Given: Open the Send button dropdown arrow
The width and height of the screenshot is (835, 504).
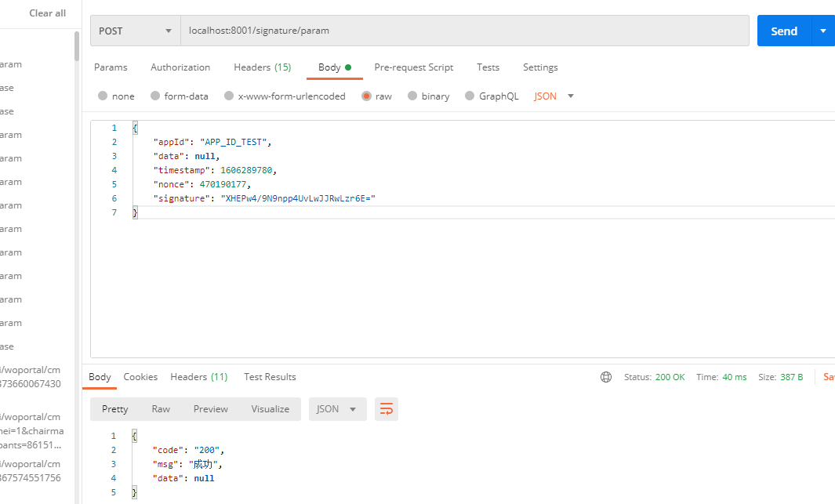Looking at the screenshot, I should click(x=823, y=31).
